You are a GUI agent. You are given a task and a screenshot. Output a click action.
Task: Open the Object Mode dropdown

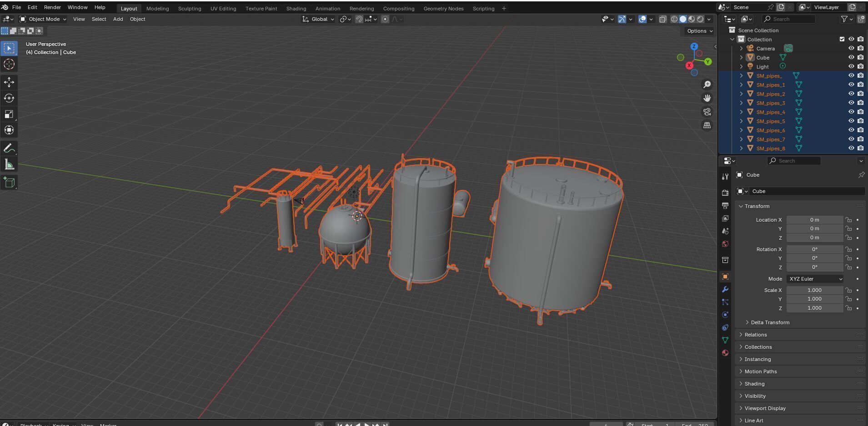pyautogui.click(x=43, y=19)
